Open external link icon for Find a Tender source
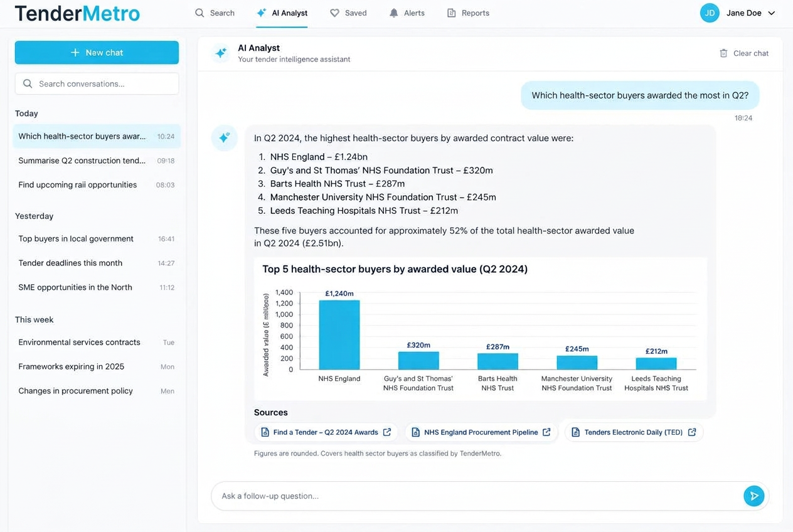 (x=387, y=432)
